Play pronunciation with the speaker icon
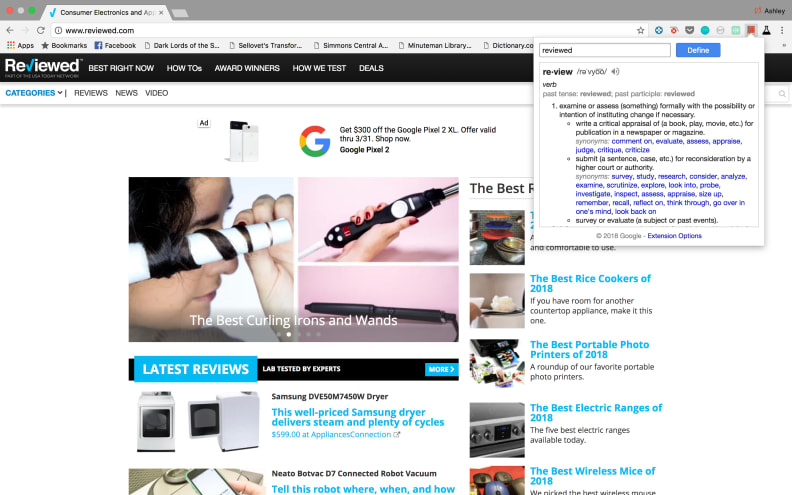This screenshot has width=792, height=495. 615,72
